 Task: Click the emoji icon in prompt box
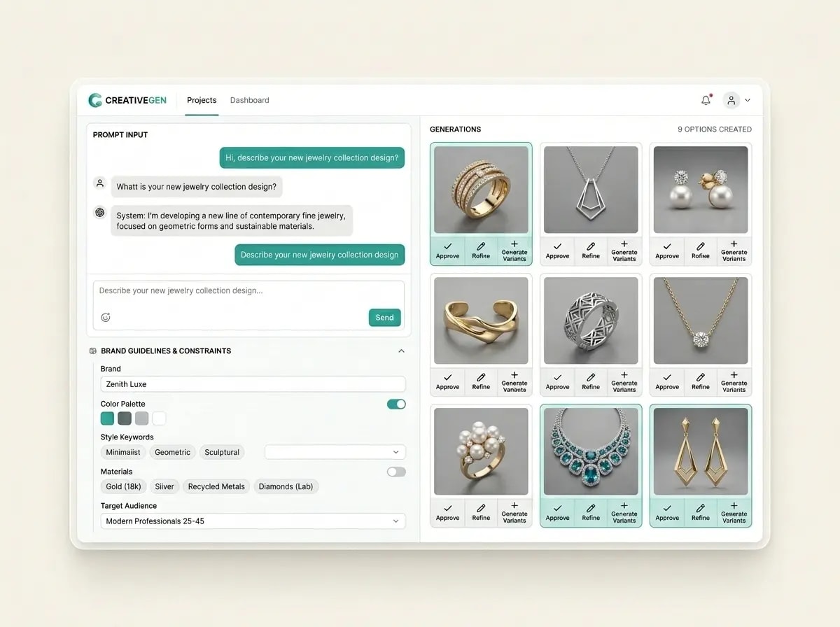[106, 317]
